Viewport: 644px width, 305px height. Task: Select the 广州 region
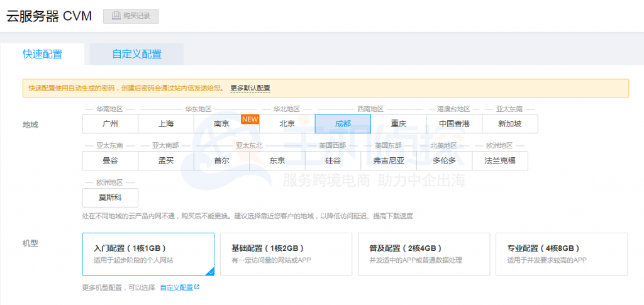(110, 123)
